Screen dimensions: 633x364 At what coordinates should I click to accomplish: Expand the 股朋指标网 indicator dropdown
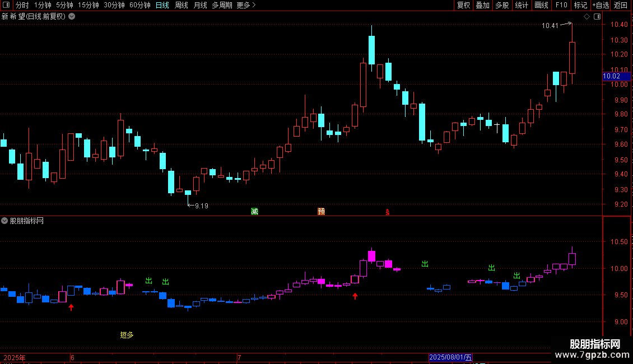coord(4,221)
